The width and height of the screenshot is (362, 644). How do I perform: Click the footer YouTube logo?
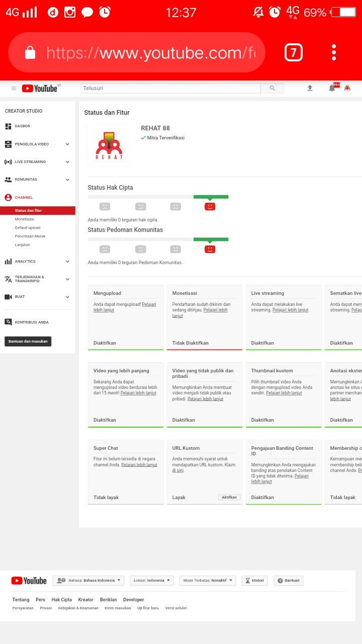click(x=29, y=581)
